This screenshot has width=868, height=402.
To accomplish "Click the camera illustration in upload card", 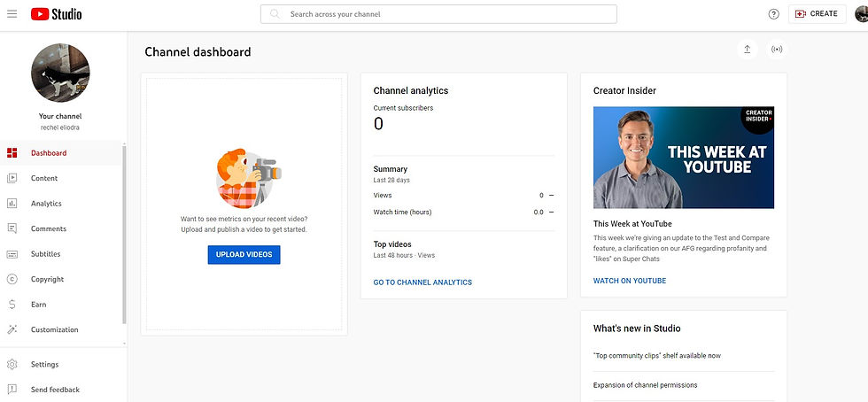I will click(x=249, y=178).
